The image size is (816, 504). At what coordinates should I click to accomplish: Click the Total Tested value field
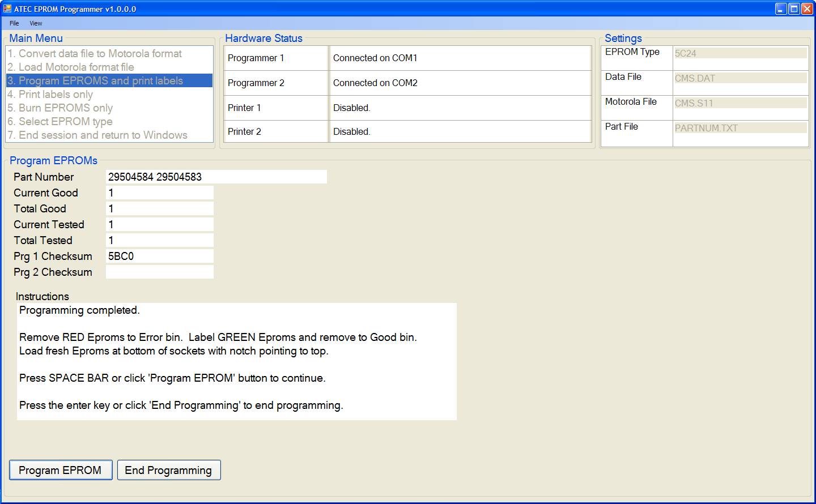pyautogui.click(x=160, y=240)
